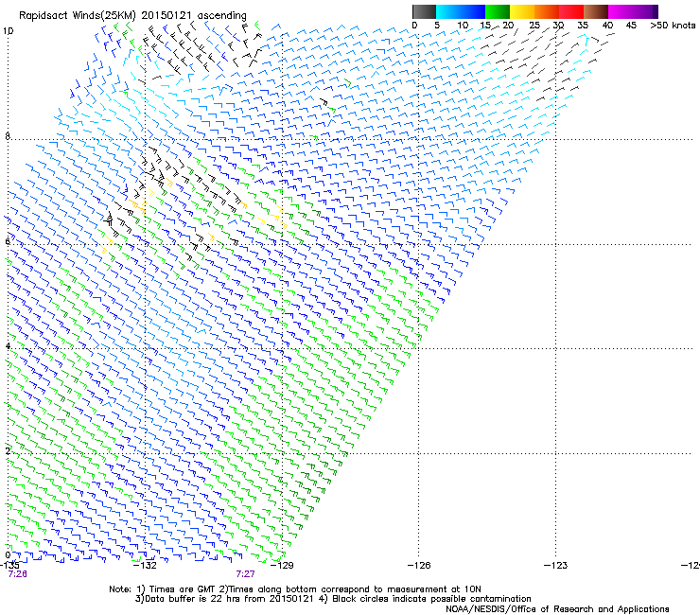Select the gray 0-5 knots legend color
Screen dimensions: 700x615
pos(424,11)
